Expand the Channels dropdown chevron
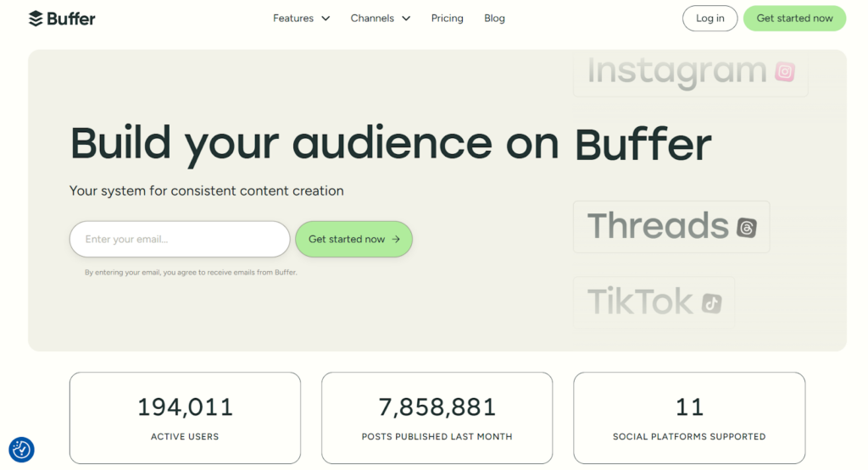Screen dimensions: 868x470 [406, 19]
